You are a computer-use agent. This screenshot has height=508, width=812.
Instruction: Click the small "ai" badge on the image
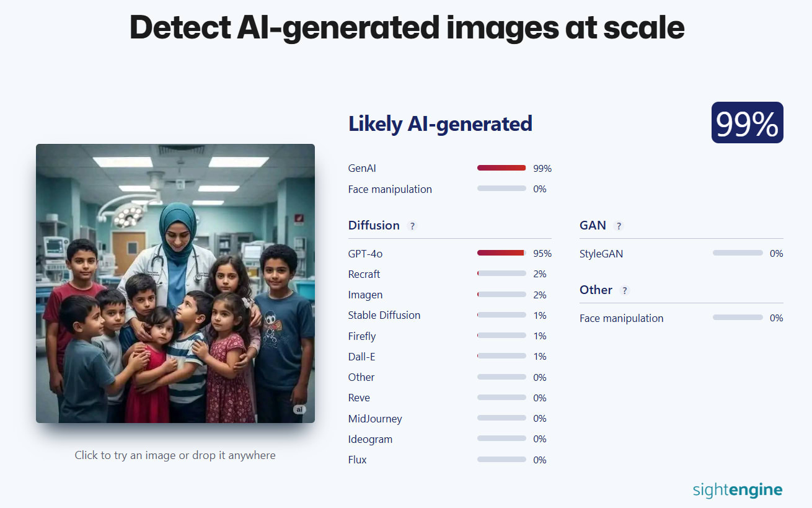(x=299, y=409)
